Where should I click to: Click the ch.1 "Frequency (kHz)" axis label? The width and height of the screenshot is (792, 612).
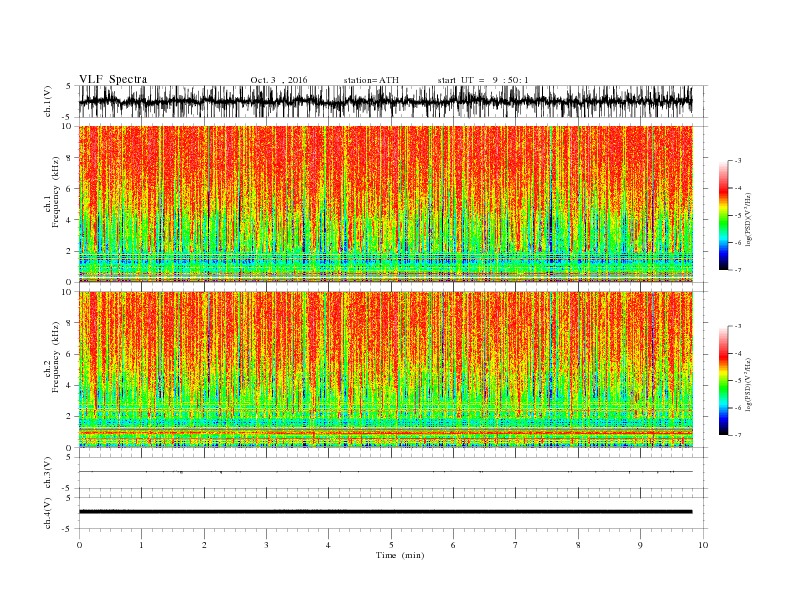click(x=55, y=192)
